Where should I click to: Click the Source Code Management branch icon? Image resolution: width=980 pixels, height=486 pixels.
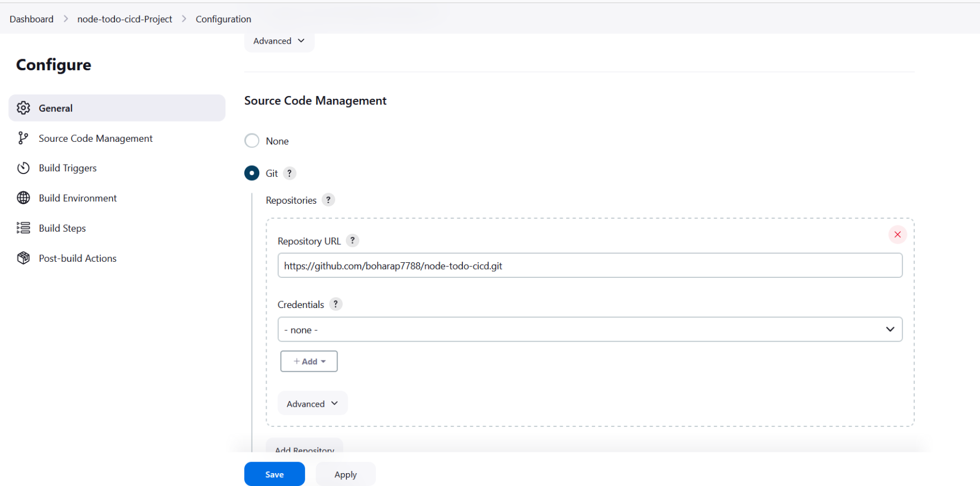[x=23, y=138]
